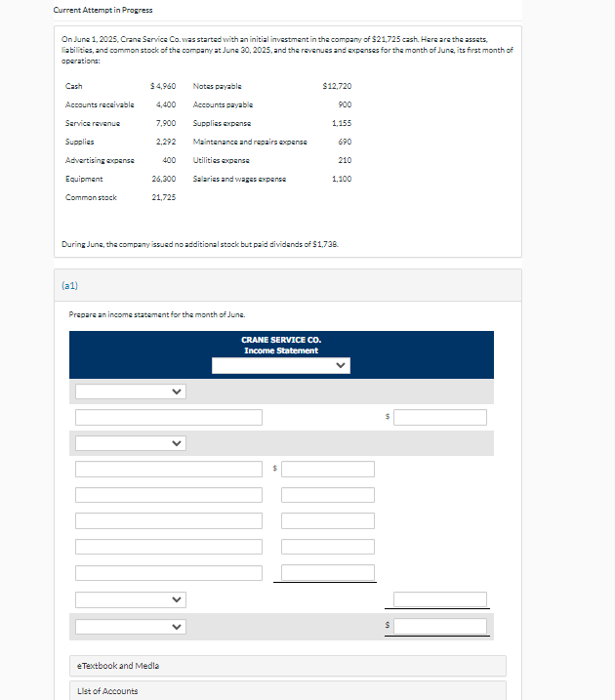The height and width of the screenshot is (700, 615).
Task: Open dropdown in first gray row below blue header
Action: (x=131, y=391)
